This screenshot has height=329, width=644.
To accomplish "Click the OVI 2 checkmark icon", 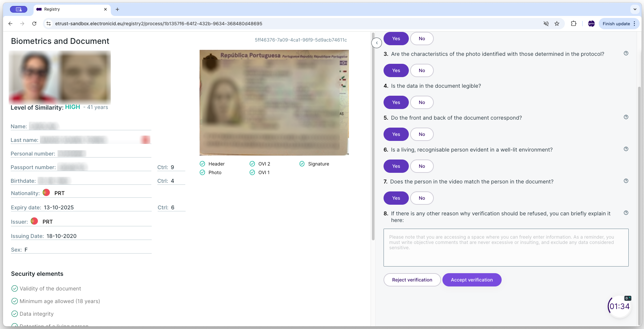I will click(x=252, y=164).
